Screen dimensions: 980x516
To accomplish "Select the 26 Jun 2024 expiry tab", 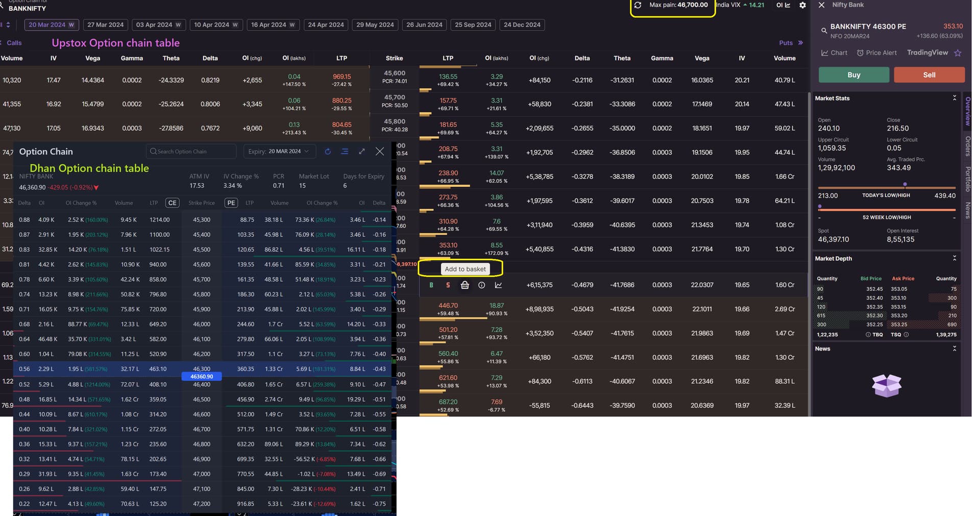I will [424, 24].
